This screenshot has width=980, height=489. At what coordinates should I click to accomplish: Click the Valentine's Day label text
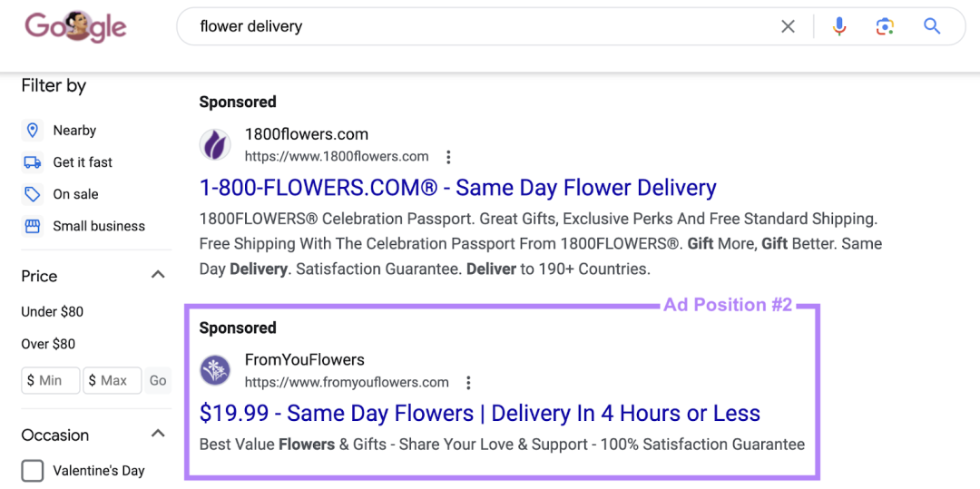[99, 471]
